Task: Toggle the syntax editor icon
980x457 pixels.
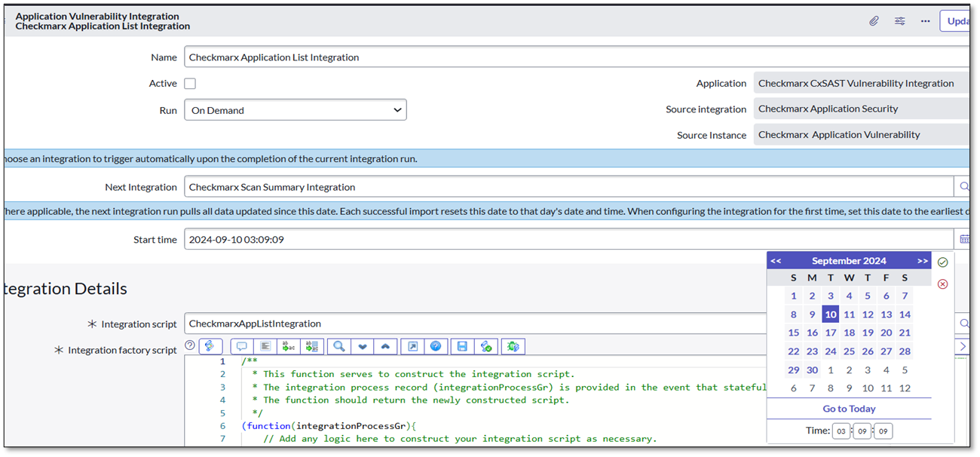Action: (210, 346)
